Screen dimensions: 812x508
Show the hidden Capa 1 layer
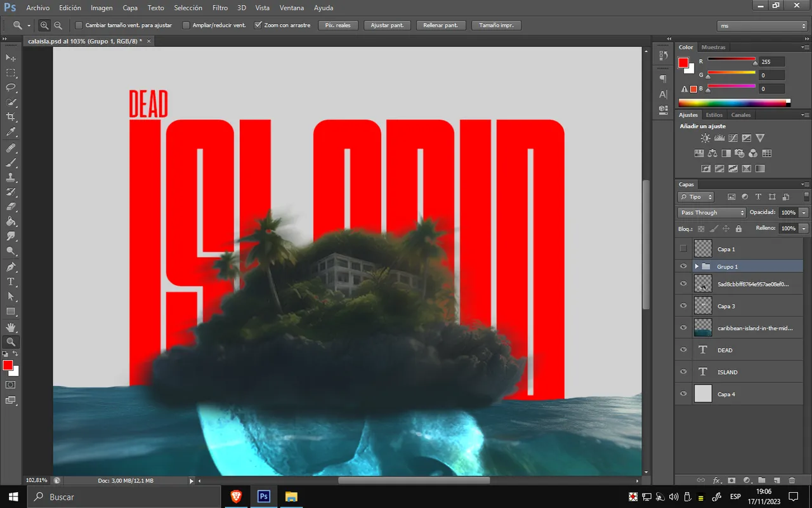683,248
